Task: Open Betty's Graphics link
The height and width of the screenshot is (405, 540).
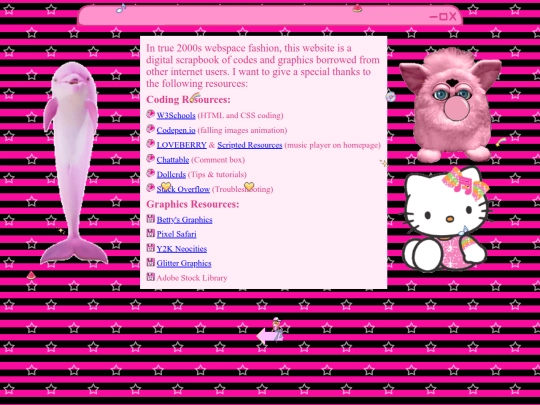Action: [x=184, y=220]
